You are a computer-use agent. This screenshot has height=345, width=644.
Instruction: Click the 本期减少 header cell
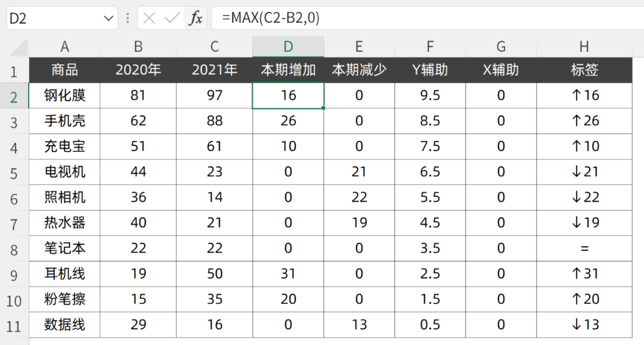(359, 70)
